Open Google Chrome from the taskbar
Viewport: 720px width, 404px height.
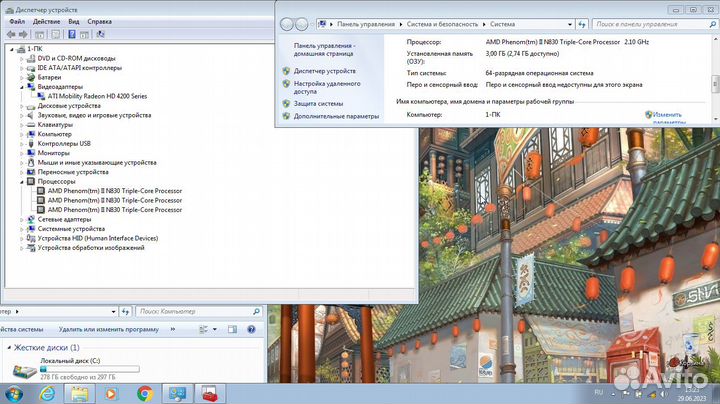coord(144,392)
